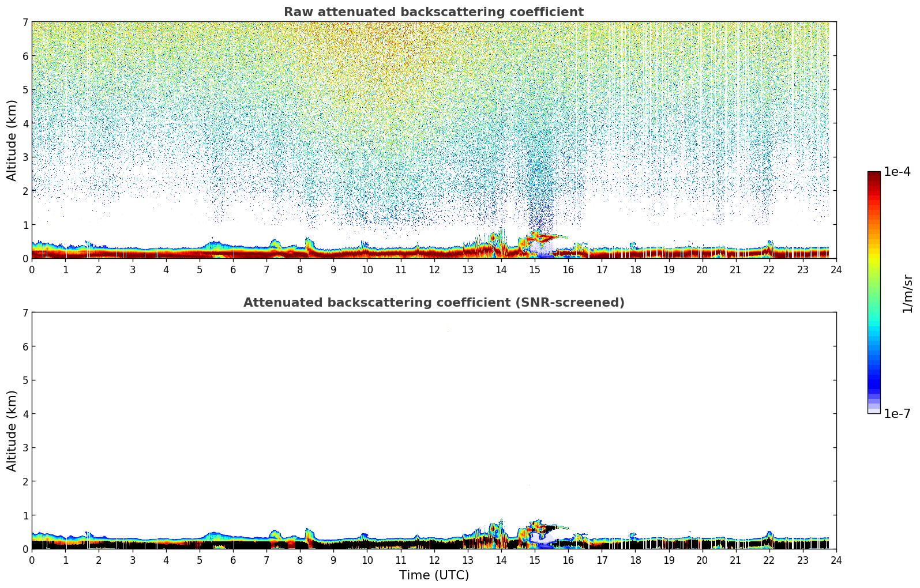
Task: Click the "1/m/sr" colorbar unit label
Action: (x=907, y=293)
